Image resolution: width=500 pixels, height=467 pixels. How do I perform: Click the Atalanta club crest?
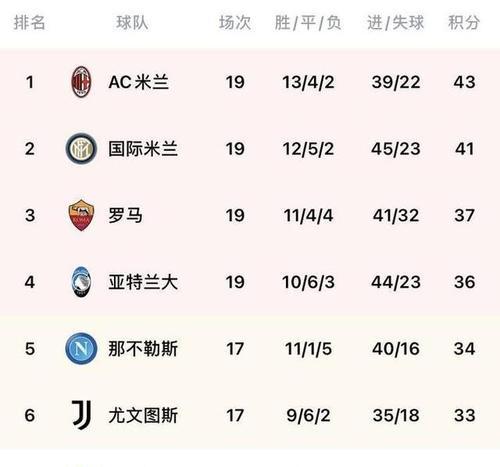(x=81, y=282)
